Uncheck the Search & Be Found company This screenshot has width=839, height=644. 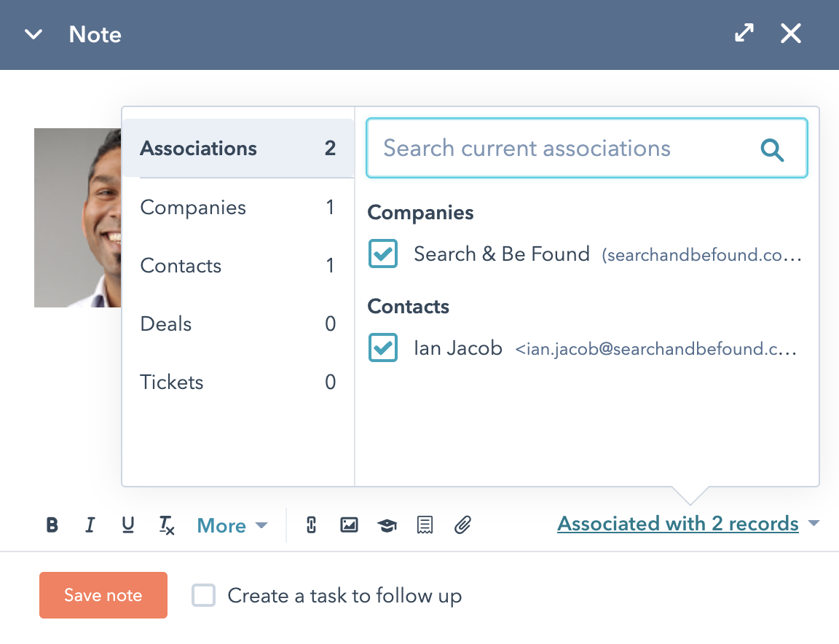[383, 254]
